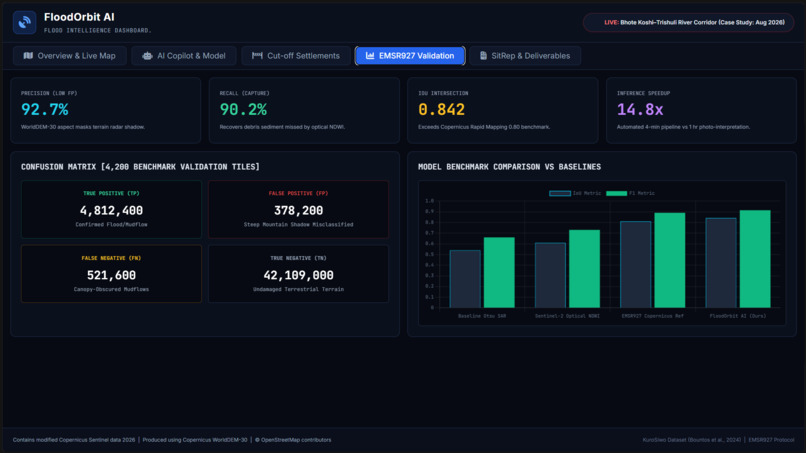Click the map icon in Overview tab
This screenshot has height=453, width=806.
28,56
